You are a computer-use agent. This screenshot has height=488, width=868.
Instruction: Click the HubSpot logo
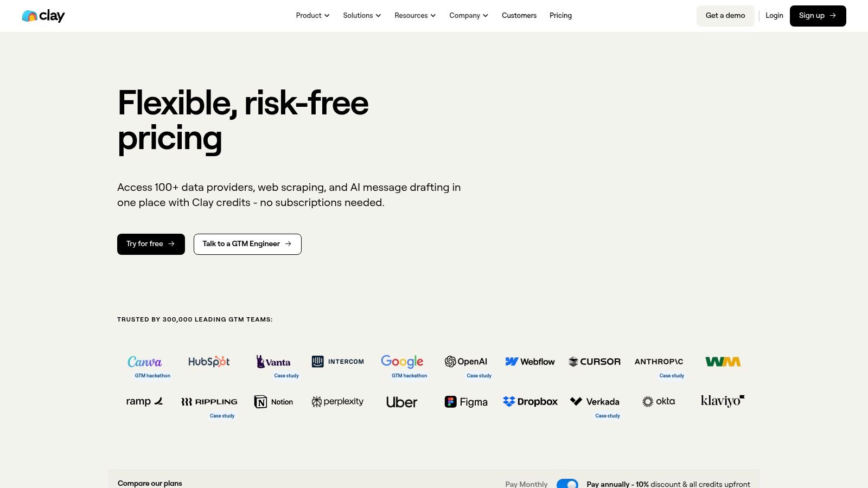(209, 362)
